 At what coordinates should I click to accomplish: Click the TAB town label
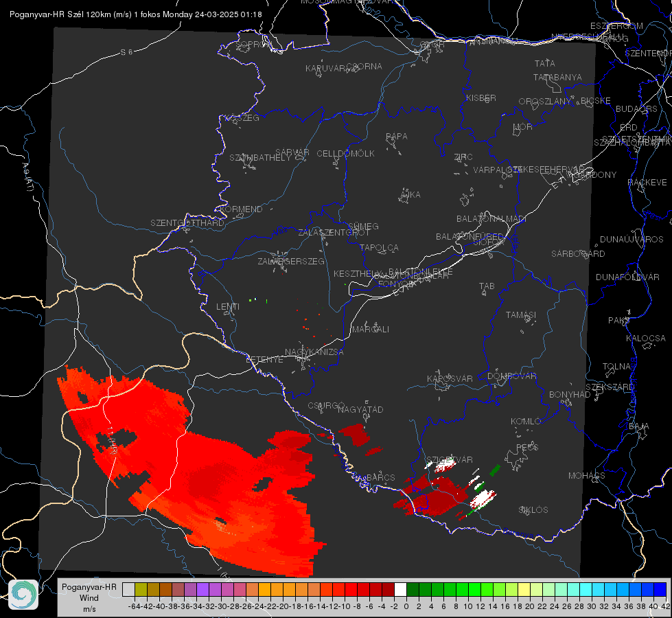point(487,286)
